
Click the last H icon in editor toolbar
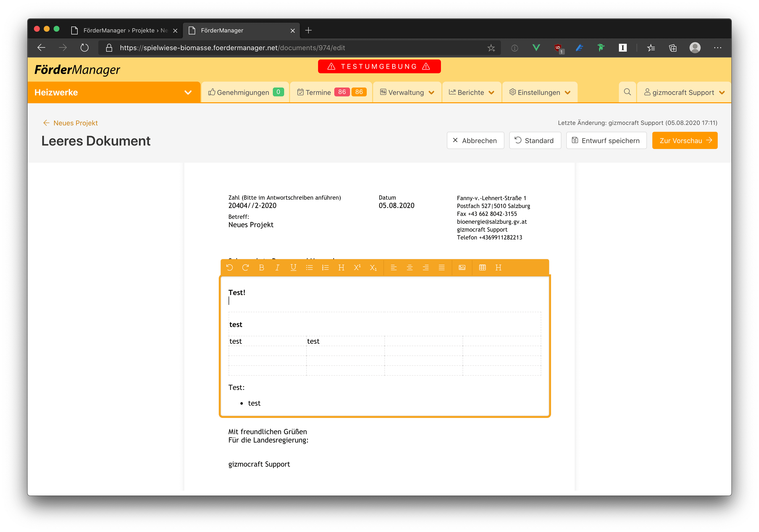tap(498, 267)
